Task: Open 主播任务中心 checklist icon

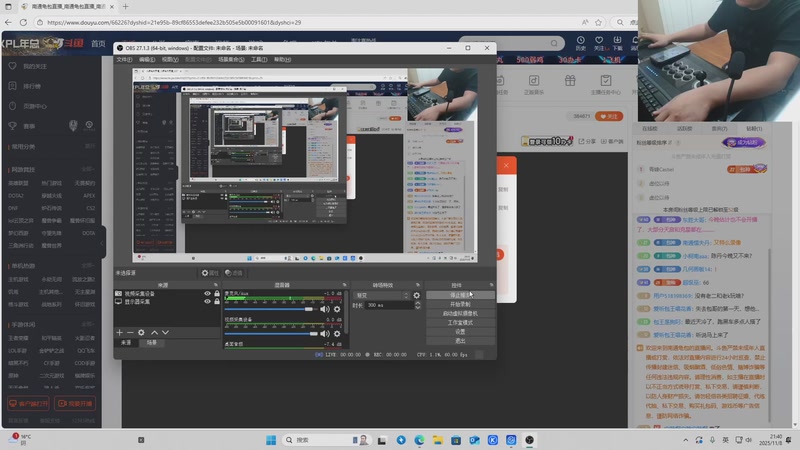Action: [606, 81]
